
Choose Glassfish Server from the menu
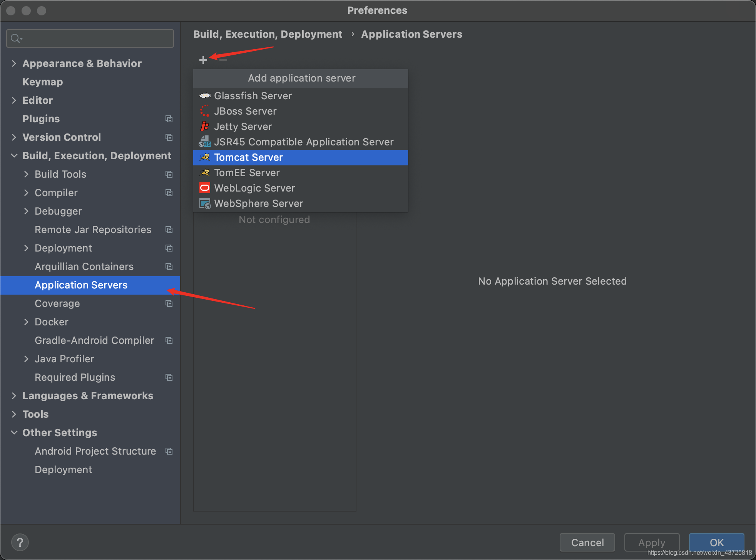[x=301, y=96]
